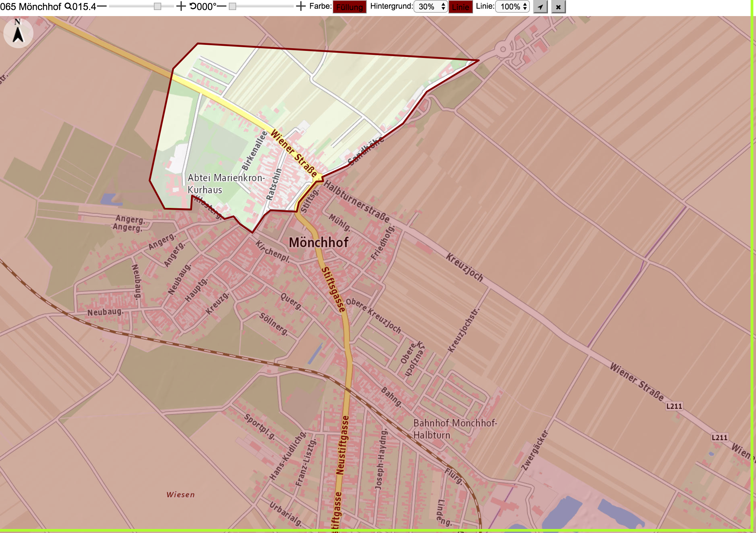Click the location arrow button
The image size is (756, 533).
(540, 7)
